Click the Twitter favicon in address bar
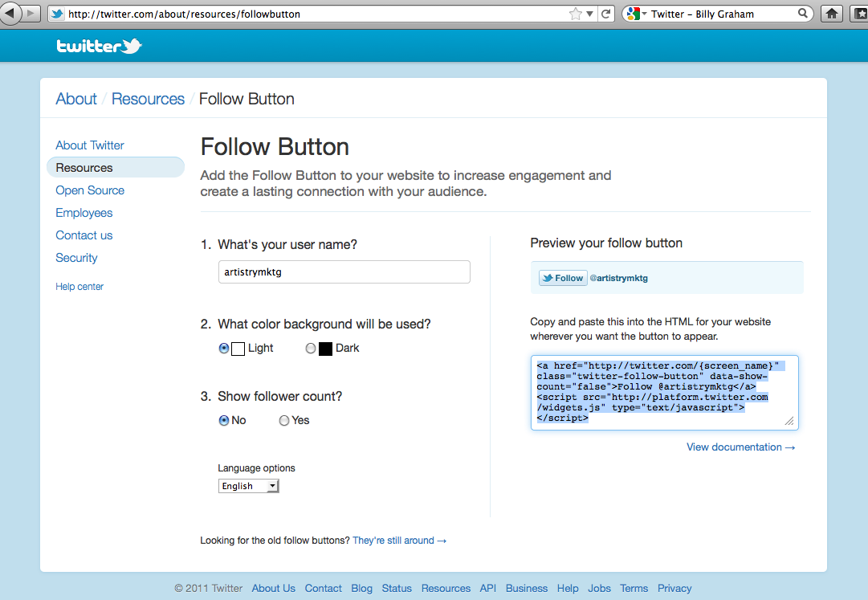Screen dimensions: 868x600 [x=56, y=14]
